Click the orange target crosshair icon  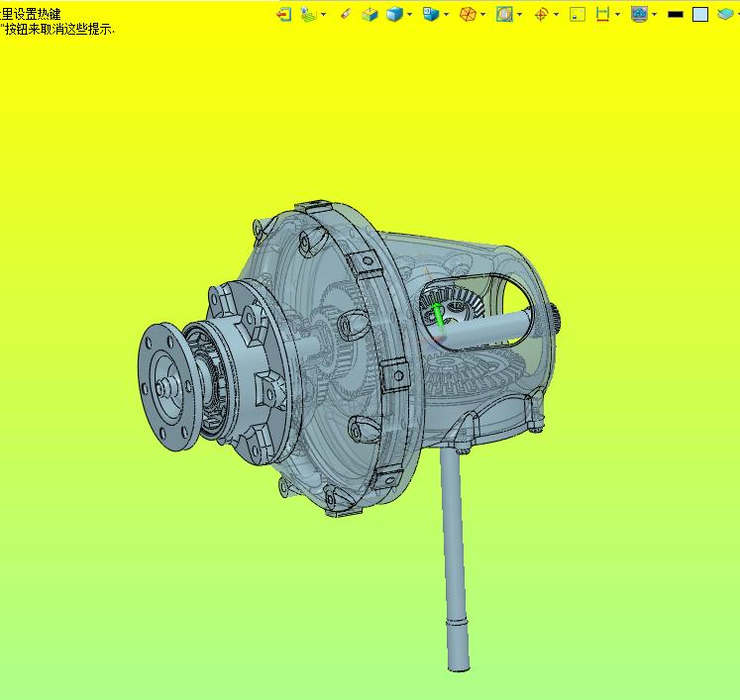[x=541, y=15]
